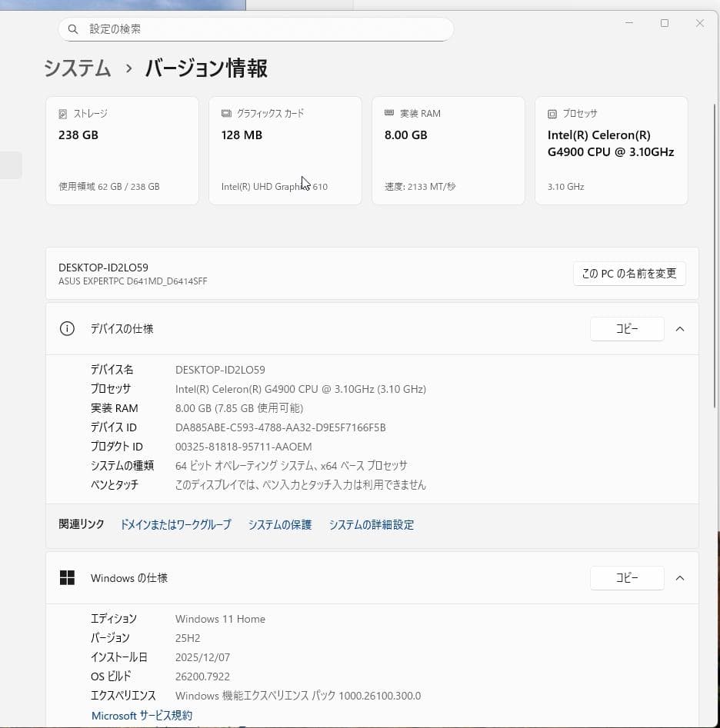Click install date 2025/12/07
This screenshot has width=720, height=728.
coord(202,657)
